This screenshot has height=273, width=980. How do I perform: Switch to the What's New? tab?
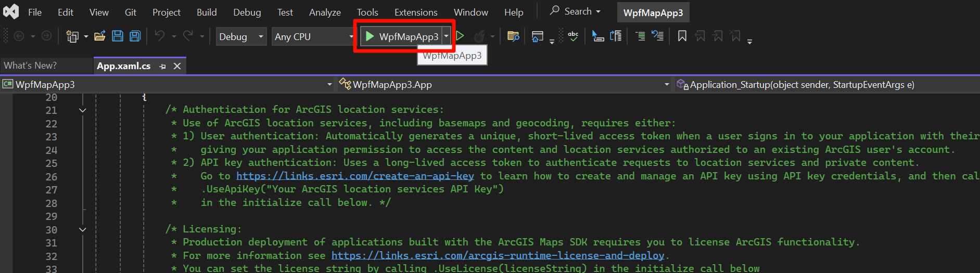[30, 66]
